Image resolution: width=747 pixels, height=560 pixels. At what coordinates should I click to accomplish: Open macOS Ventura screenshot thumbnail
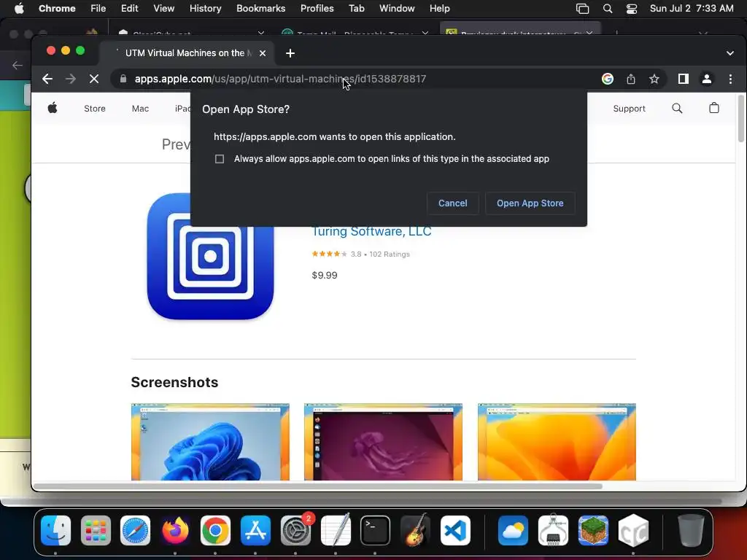pyautogui.click(x=557, y=442)
